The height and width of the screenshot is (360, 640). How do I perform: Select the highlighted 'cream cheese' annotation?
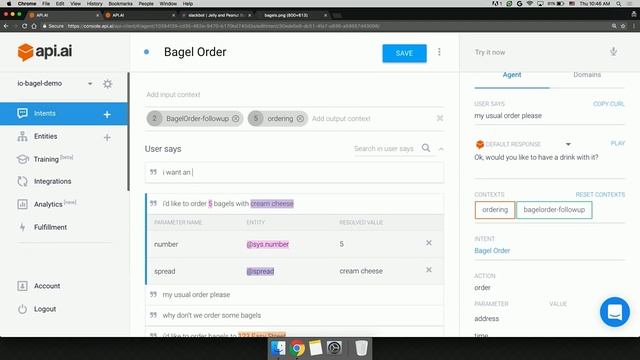click(272, 204)
